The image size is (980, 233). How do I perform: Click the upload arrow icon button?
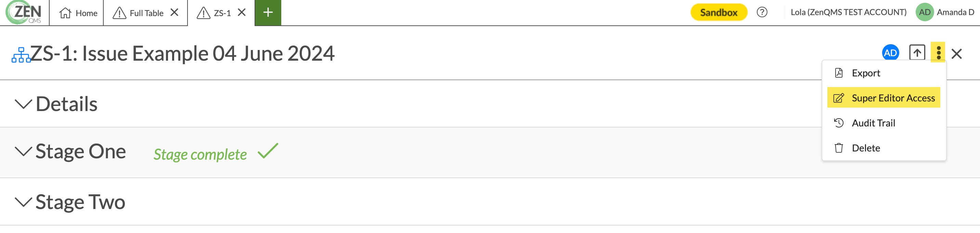(x=917, y=52)
